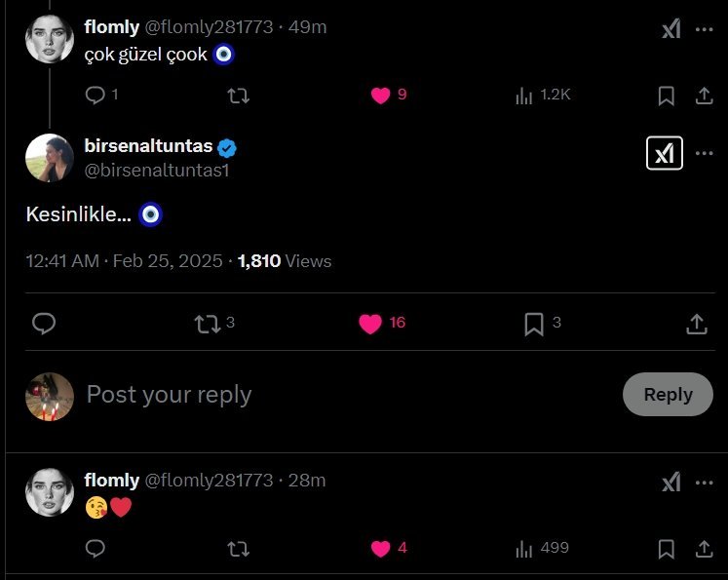Image resolution: width=728 pixels, height=580 pixels.
Task: Repost the 'Kesinlikle...' post with 3 reposts
Action: (207, 324)
